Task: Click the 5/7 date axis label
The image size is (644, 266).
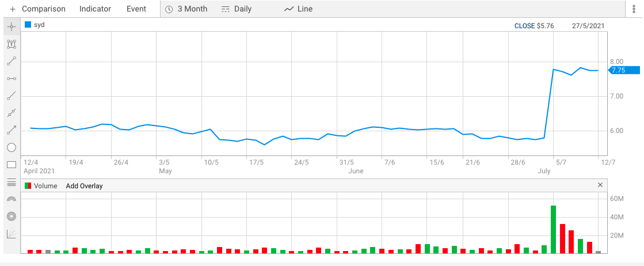Action: tap(561, 162)
